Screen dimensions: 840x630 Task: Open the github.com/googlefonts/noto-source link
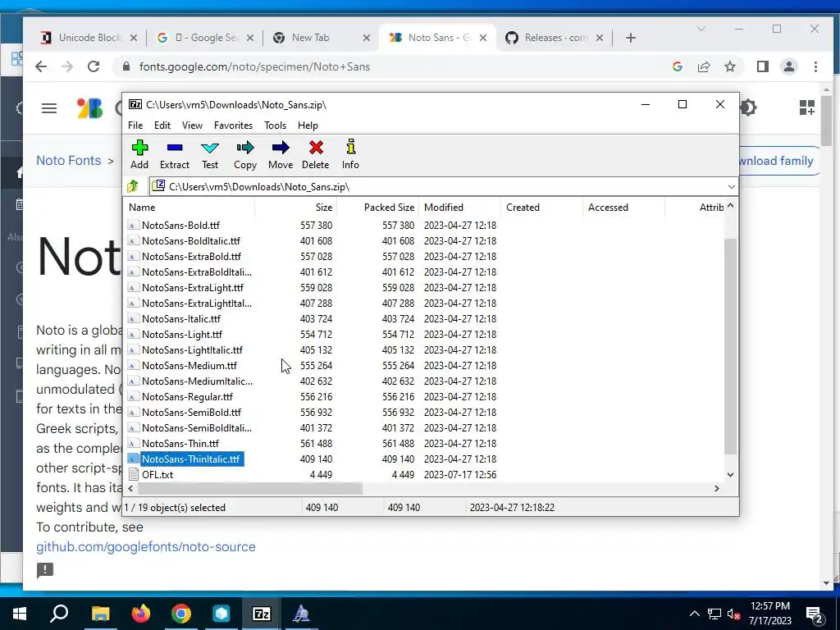(x=146, y=546)
